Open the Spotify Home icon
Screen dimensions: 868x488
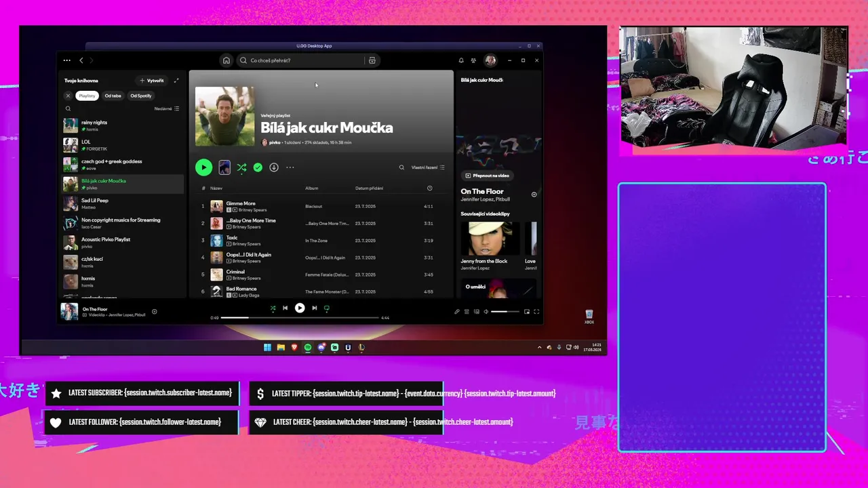tap(226, 60)
